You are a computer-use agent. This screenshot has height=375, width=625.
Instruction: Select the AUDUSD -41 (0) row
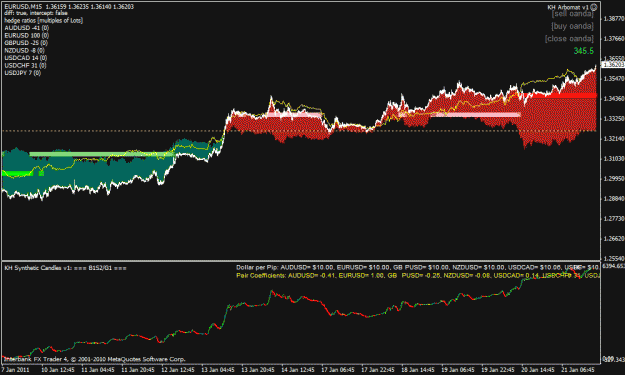[x=26, y=28]
